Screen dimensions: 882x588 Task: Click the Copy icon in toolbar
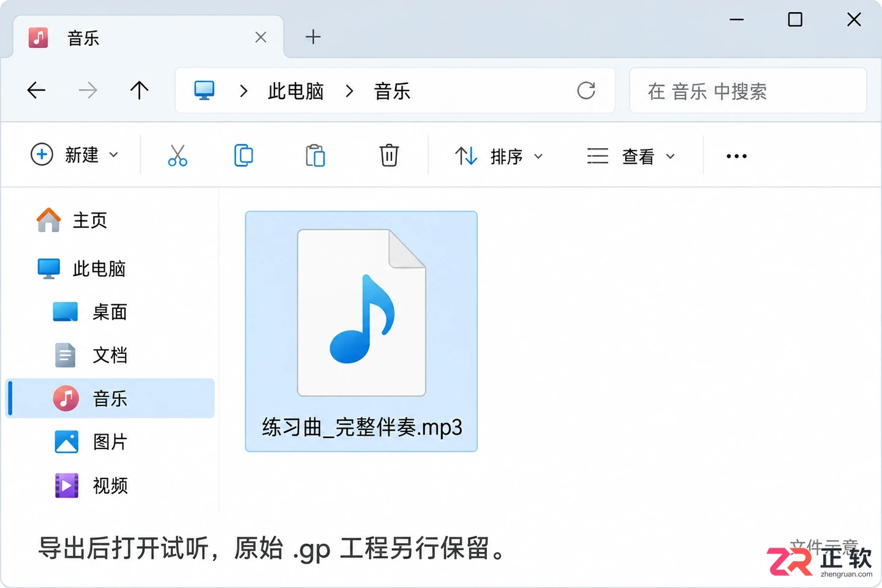coord(244,156)
